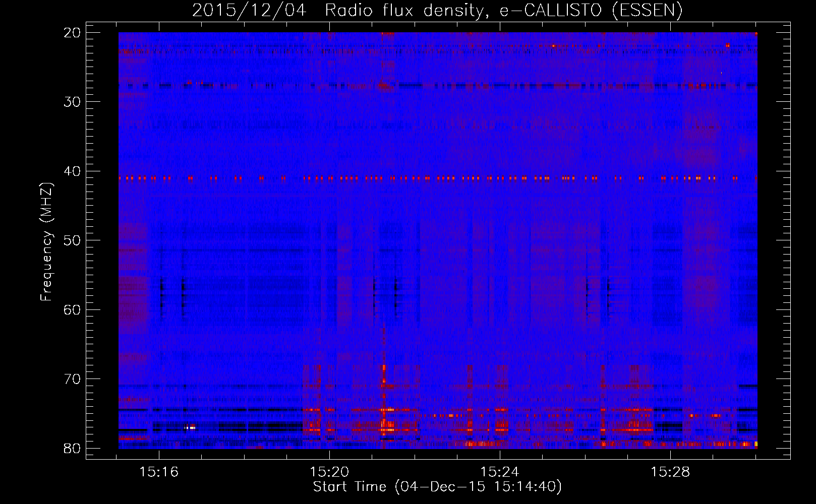Click the '60' frequency tick label
This screenshot has height=504, width=816.
[72, 309]
